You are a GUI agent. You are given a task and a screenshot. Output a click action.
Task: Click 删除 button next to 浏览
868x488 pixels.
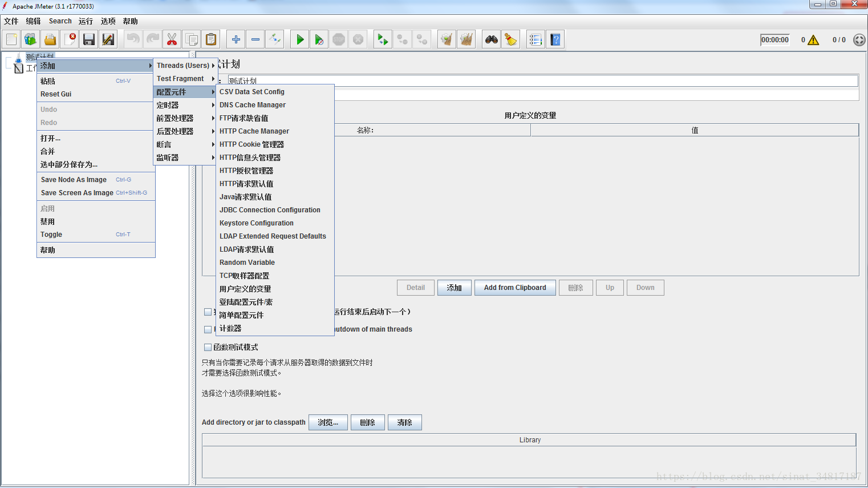click(367, 422)
